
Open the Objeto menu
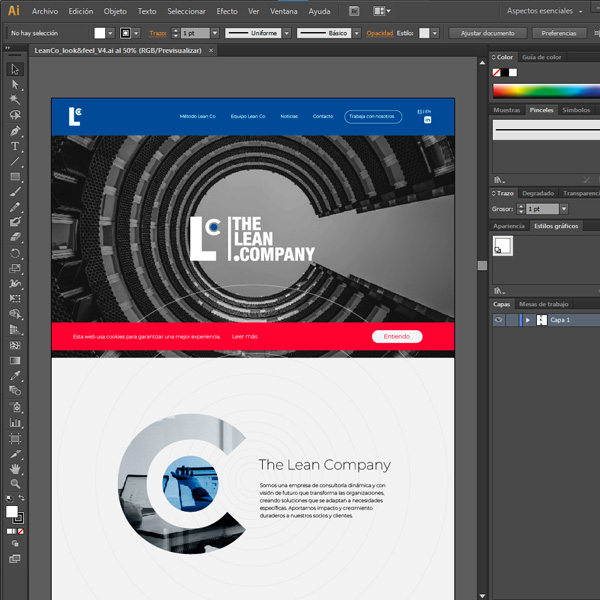(x=115, y=11)
